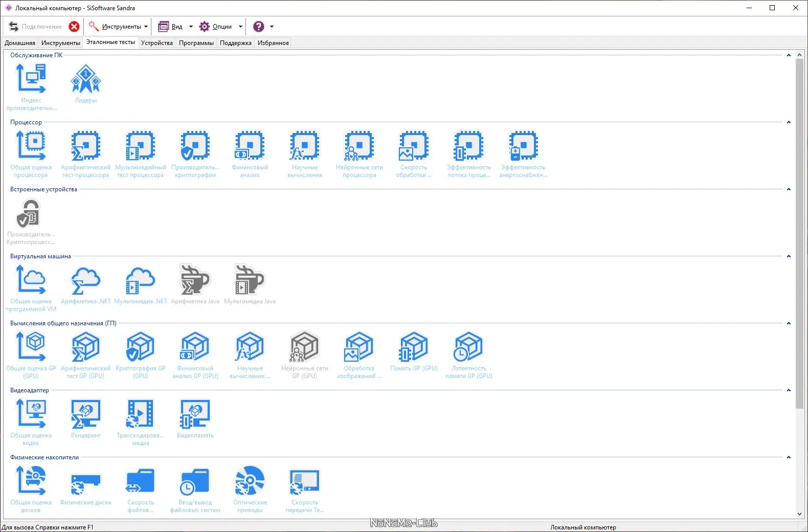Click the red disconnect toolbar icon

point(74,27)
